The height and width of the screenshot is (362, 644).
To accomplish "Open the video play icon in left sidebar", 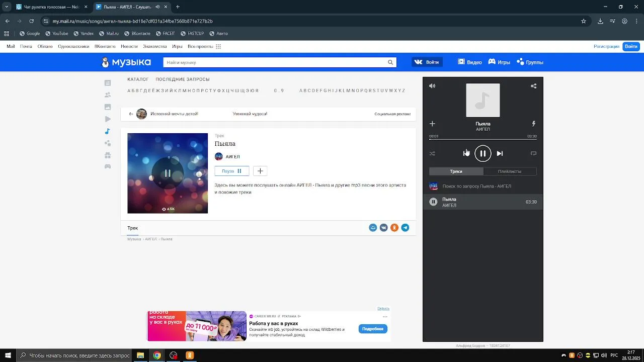I will pyautogui.click(x=108, y=119).
